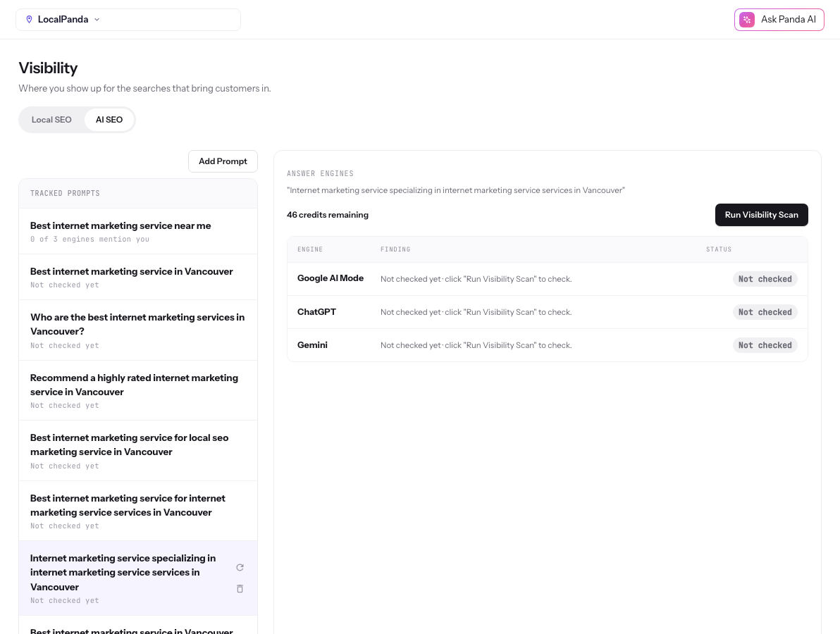840x634 pixels.
Task: Expand the LocalPanda dropdown chevron
Action: click(x=97, y=19)
